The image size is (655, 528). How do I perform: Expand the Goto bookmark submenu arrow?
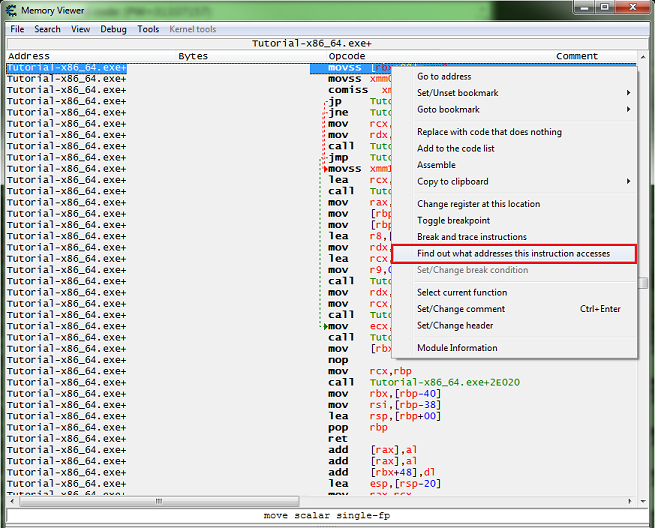(628, 109)
